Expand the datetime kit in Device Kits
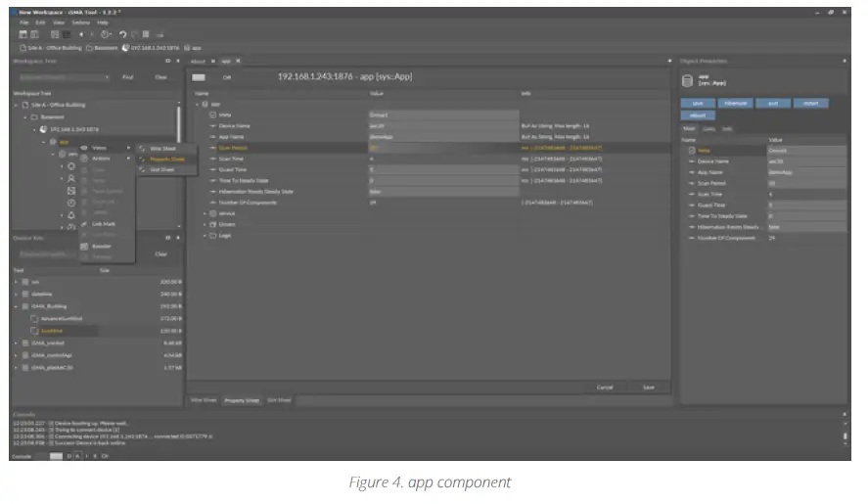The width and height of the screenshot is (868, 504). click(16, 295)
